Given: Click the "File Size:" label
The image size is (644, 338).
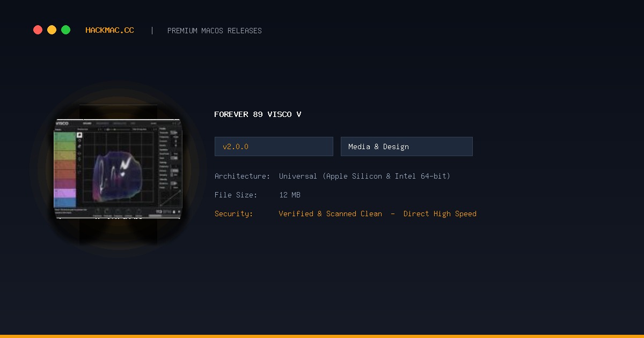Looking at the screenshot, I should (x=236, y=195).
